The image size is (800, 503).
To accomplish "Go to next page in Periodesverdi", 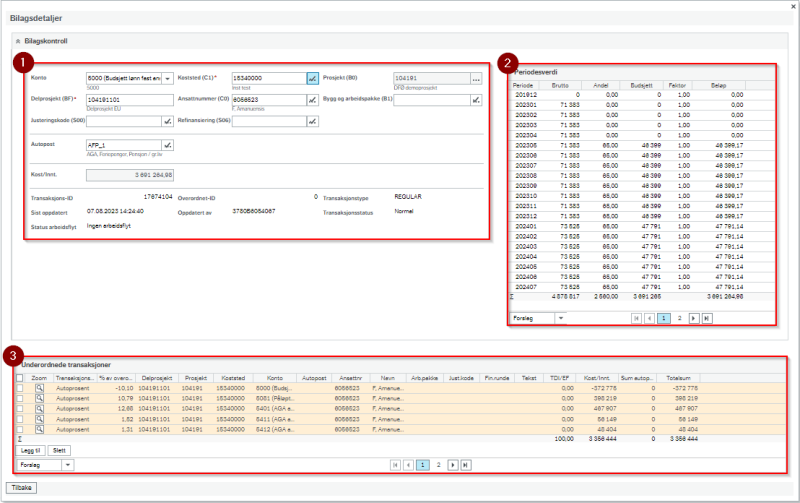I will tap(693, 318).
